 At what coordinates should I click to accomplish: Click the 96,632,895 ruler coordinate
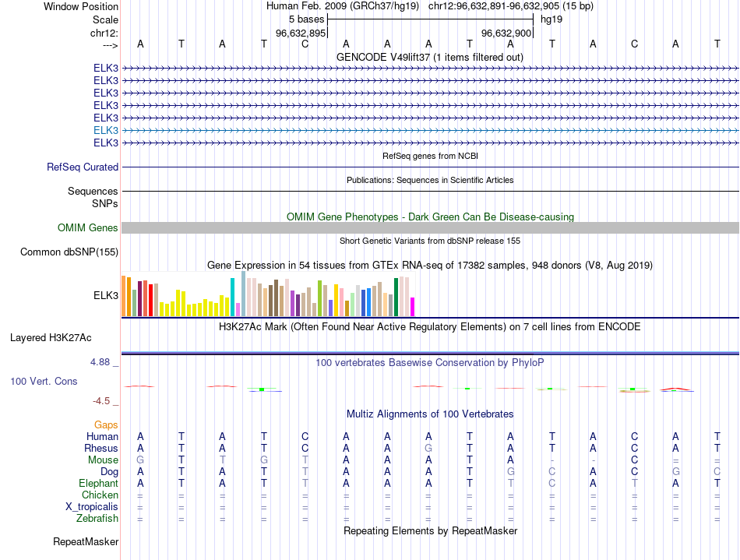tap(301, 33)
